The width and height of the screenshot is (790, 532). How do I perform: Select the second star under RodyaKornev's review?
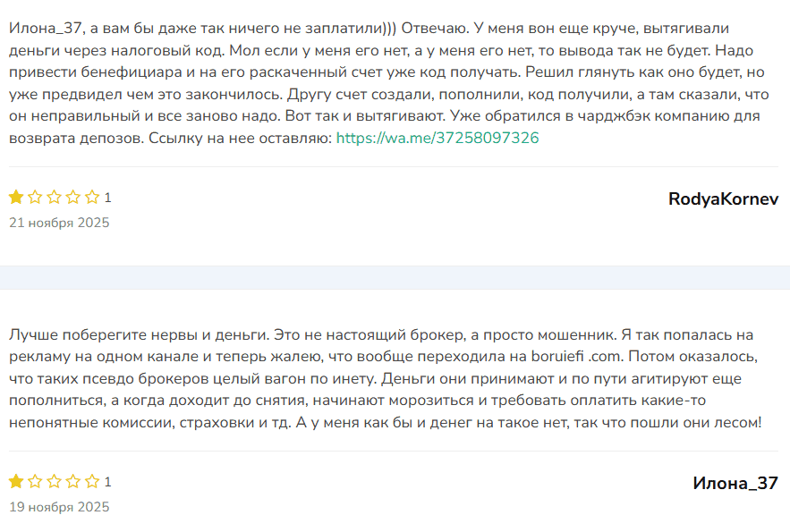35,198
